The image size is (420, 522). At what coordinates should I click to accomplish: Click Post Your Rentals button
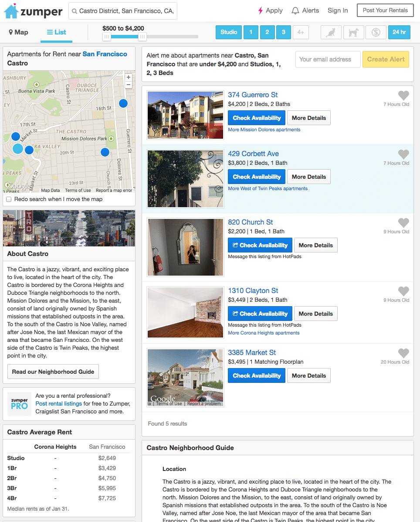pos(385,10)
